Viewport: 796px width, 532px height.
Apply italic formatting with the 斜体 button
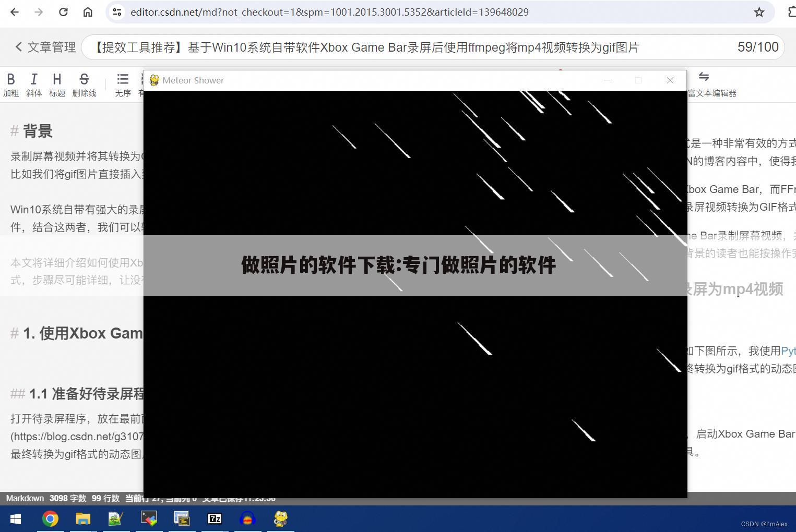(x=34, y=84)
